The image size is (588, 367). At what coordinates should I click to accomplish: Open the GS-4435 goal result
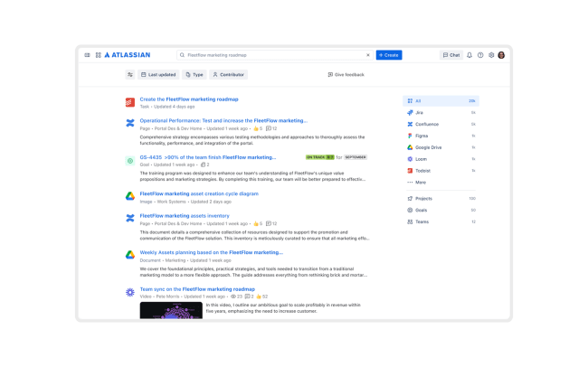pos(208,157)
